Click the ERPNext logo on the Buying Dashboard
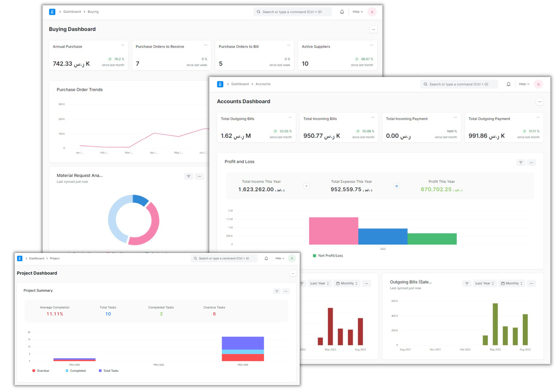This screenshot has height=392, width=555. click(x=52, y=12)
